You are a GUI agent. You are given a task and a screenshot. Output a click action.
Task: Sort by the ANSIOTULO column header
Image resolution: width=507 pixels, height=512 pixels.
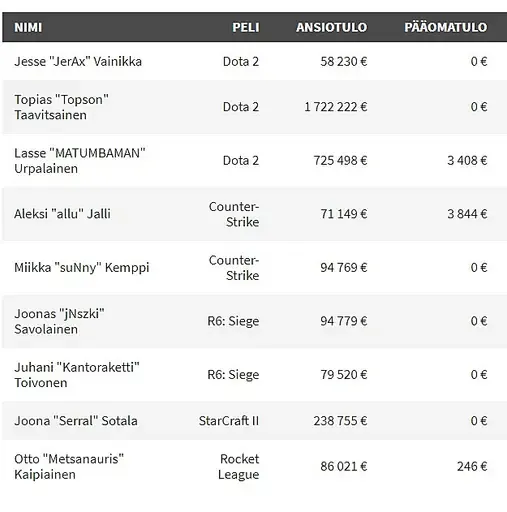tap(331, 27)
